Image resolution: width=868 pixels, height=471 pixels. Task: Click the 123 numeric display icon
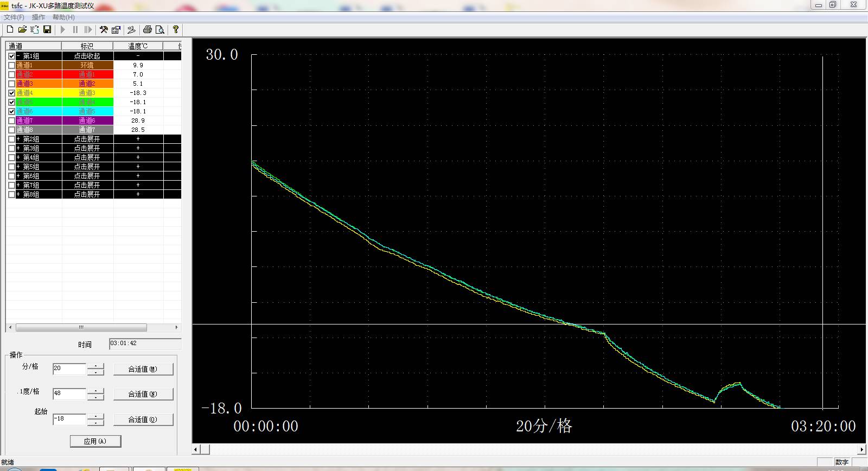[x=131, y=30]
